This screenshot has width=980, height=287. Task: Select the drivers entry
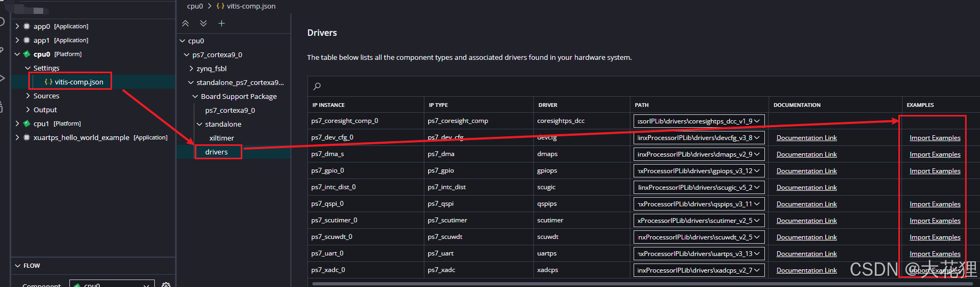[x=216, y=152]
